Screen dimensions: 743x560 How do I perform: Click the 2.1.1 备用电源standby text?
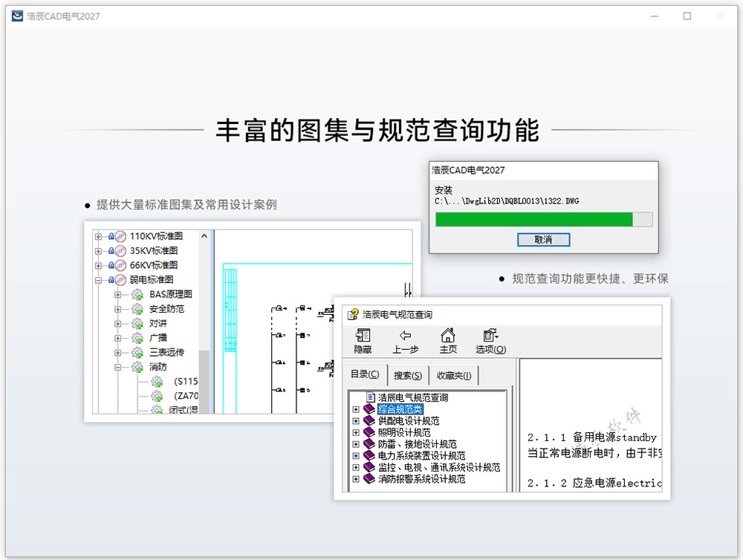coord(592,437)
